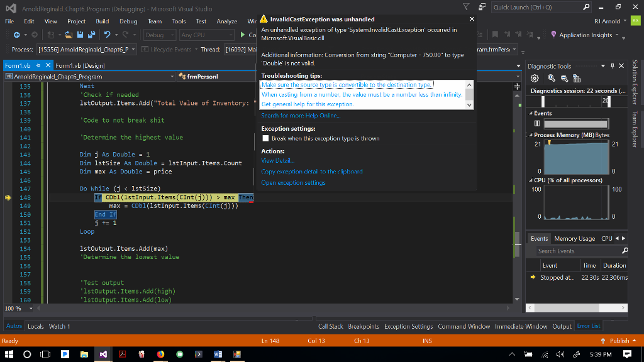This screenshot has width=644, height=362.
Task: Click the Undo toolbar icon
Action: click(x=108, y=35)
